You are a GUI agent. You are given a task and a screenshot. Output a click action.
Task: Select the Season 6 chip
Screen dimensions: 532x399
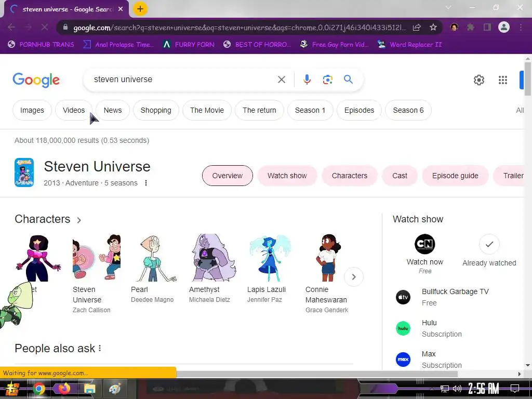pos(408,110)
